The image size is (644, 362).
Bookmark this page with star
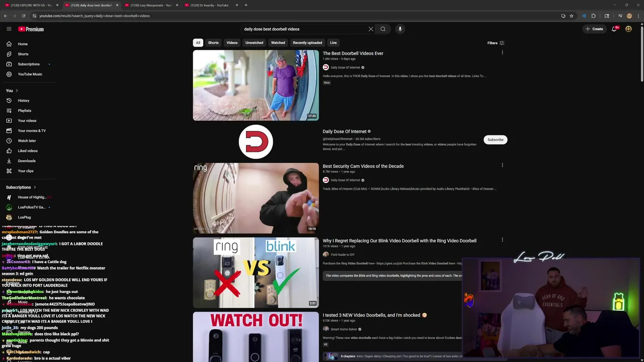point(572,16)
